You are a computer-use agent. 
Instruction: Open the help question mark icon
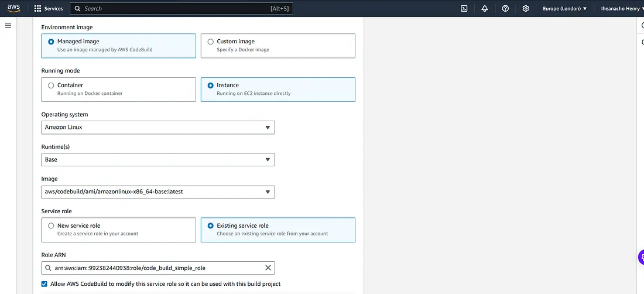click(506, 8)
